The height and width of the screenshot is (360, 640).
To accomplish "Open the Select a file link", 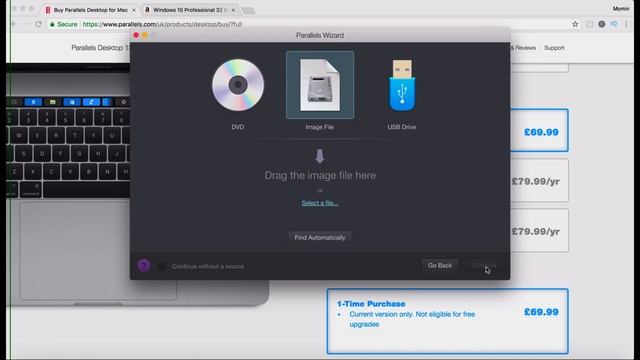I will [320, 203].
